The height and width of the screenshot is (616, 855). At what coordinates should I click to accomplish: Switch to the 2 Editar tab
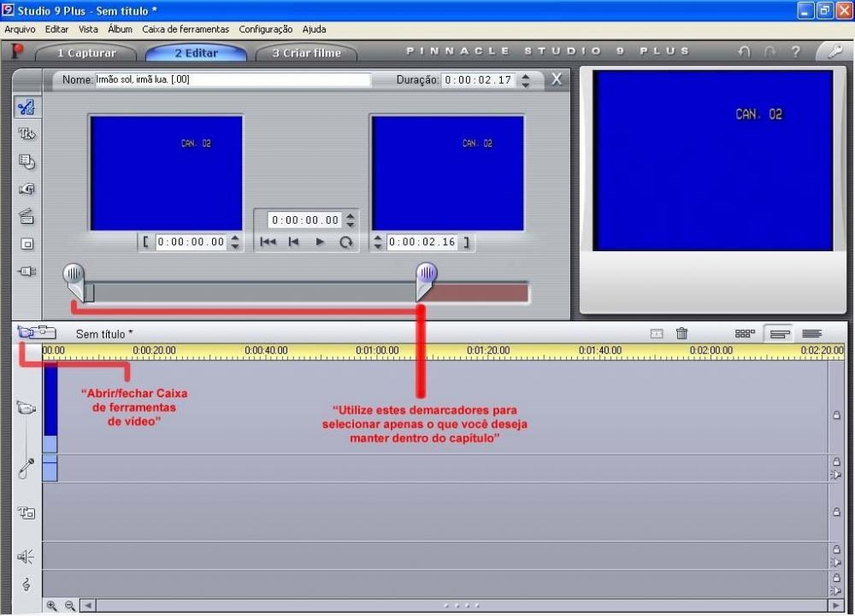[x=197, y=53]
